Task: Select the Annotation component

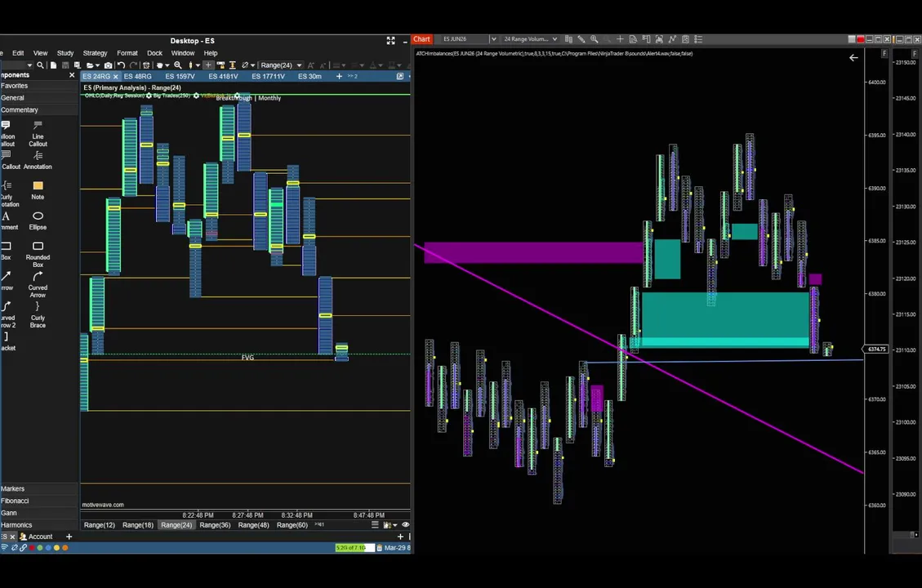Action: [x=38, y=160]
